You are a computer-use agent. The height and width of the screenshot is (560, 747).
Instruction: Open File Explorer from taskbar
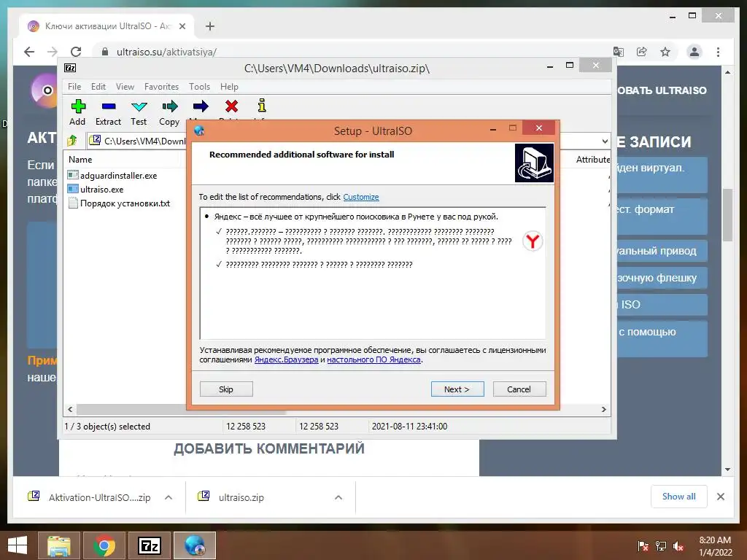pos(58,545)
